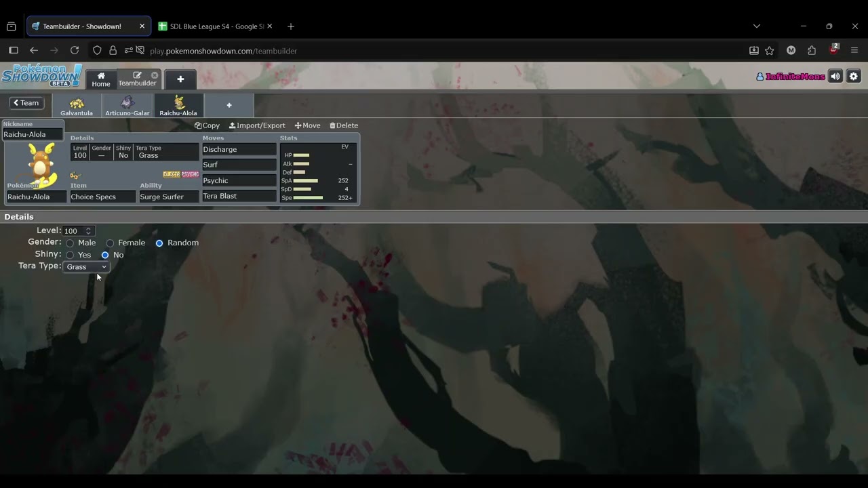Click the InfiniteMons username
The width and height of the screenshot is (868, 488).
tap(795, 77)
